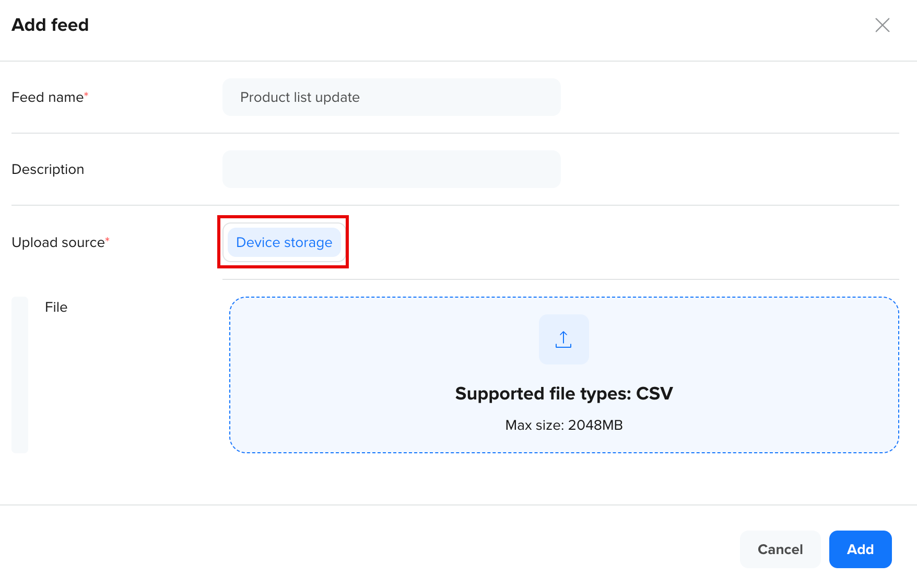
Task: Click the Description label
Action: (x=48, y=169)
